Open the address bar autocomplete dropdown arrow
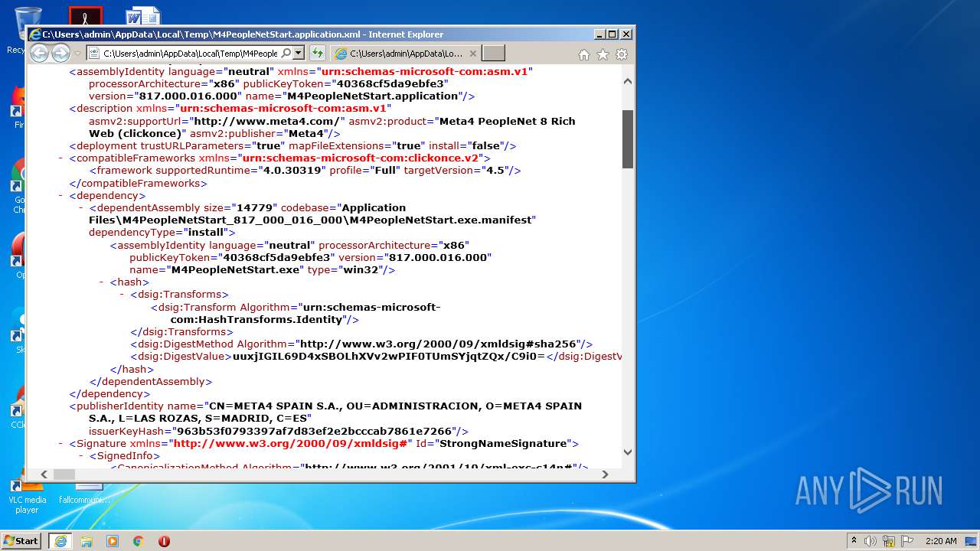The height and width of the screenshot is (551, 980). [x=299, y=54]
